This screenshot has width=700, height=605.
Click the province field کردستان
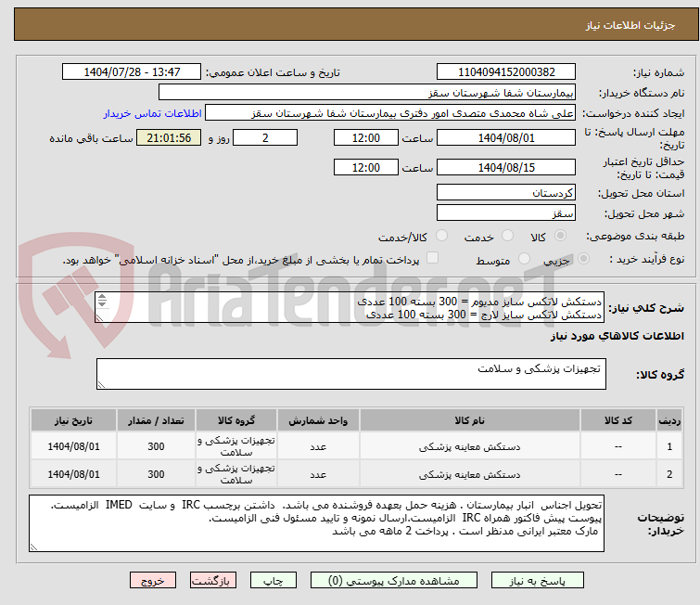506,193
